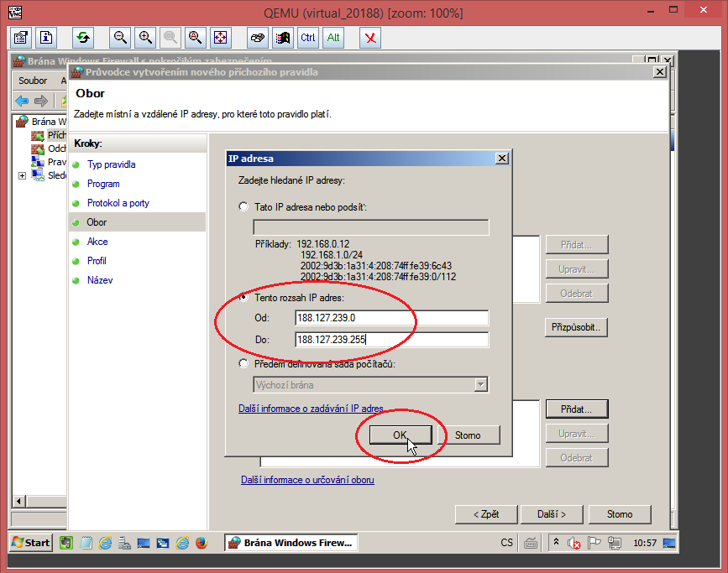
Task: Show hidden tray icons
Action: point(556,542)
